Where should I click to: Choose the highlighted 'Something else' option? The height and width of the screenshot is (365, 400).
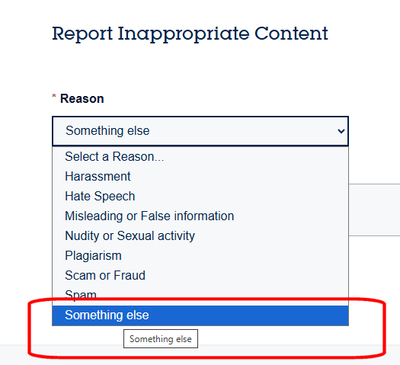200,315
